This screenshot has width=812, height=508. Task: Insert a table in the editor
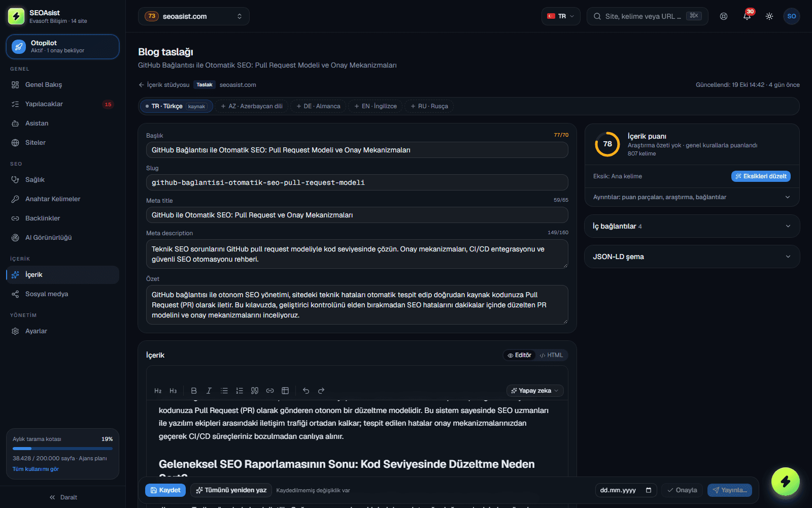(285, 391)
